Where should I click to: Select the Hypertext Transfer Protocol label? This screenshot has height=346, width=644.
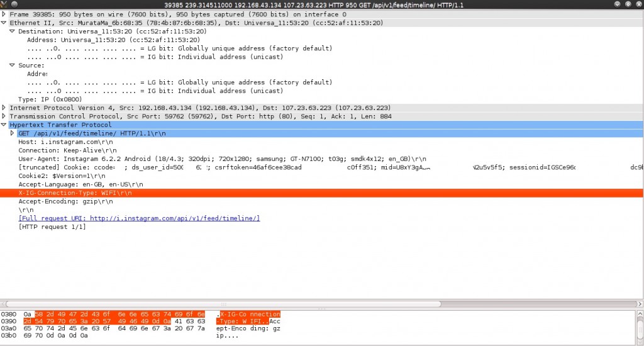[x=61, y=125]
